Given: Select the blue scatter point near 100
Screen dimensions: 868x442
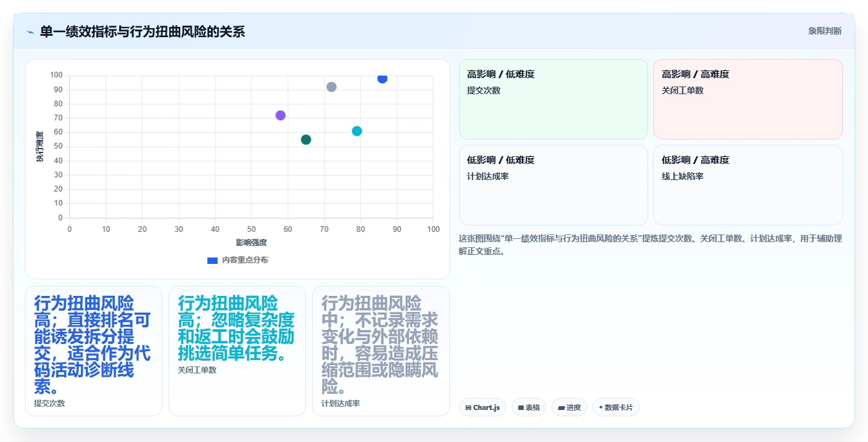Looking at the screenshot, I should [x=382, y=78].
